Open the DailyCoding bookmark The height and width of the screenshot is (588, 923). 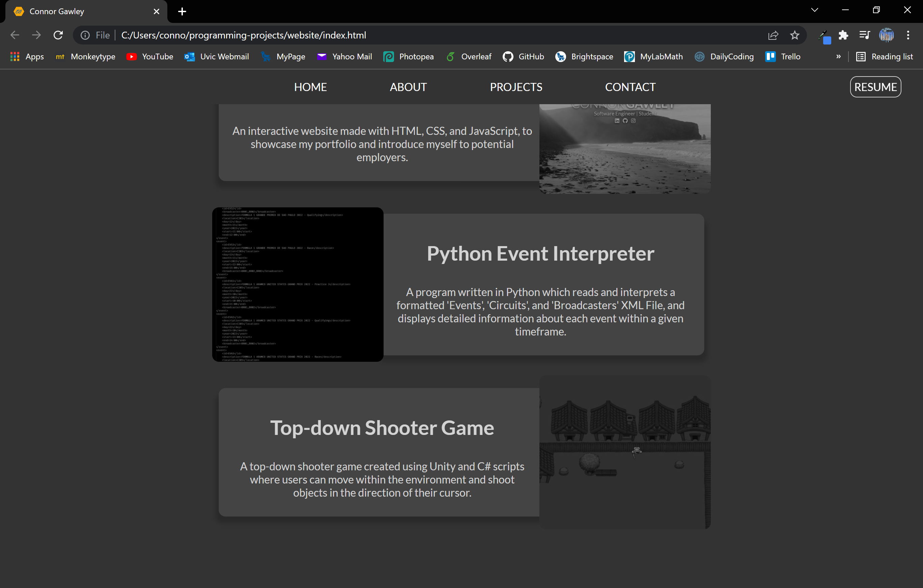(724, 57)
